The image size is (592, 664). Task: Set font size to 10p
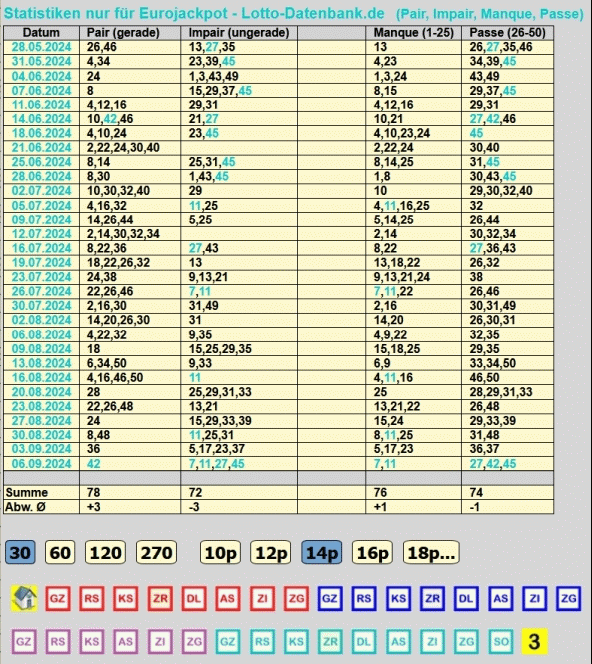click(220, 552)
